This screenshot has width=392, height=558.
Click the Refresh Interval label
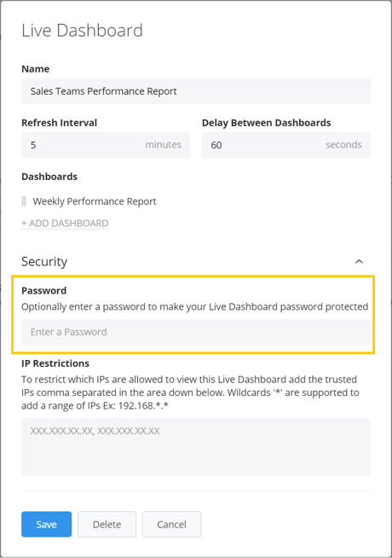click(60, 123)
